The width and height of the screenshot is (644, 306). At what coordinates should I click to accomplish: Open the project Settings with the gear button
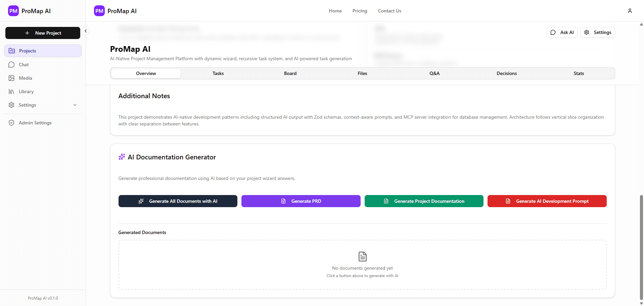pyautogui.click(x=597, y=32)
